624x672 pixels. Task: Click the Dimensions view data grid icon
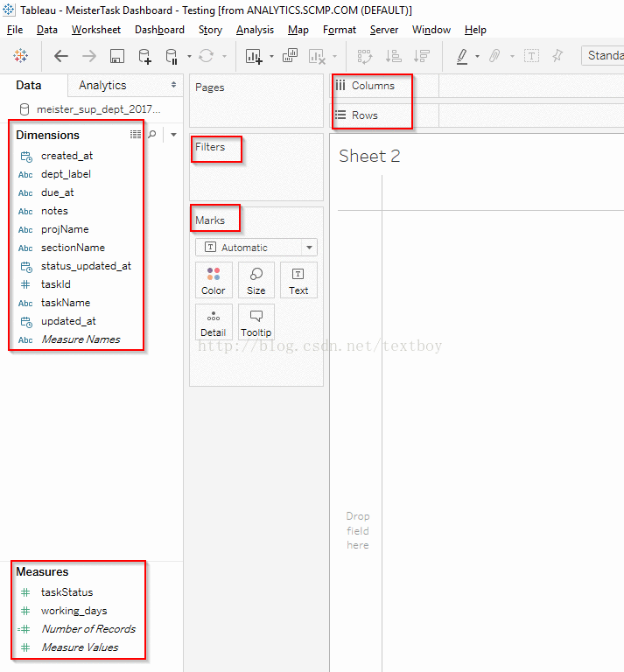point(136,135)
